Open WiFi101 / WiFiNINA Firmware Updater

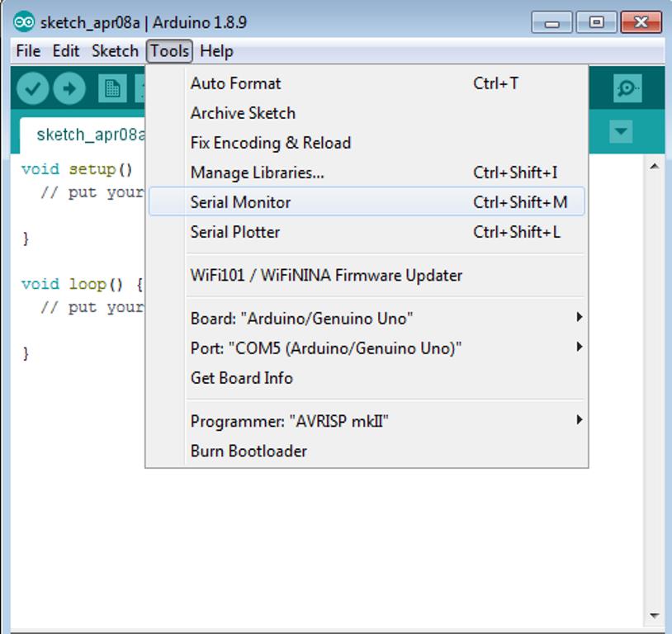click(x=367, y=275)
